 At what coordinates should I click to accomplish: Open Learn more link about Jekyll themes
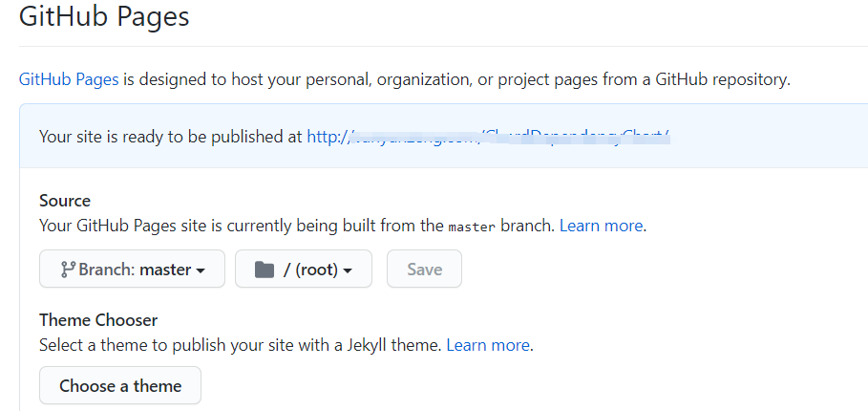[x=488, y=344]
